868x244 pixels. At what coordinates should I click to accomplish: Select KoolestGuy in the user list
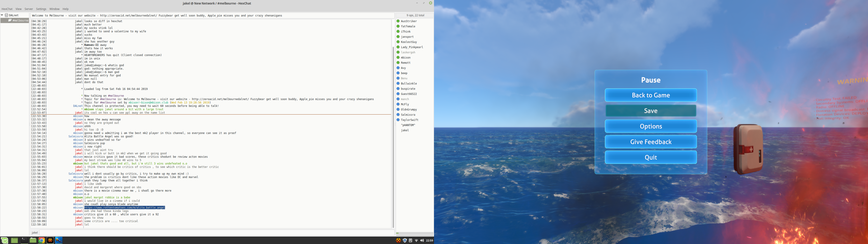(409, 42)
